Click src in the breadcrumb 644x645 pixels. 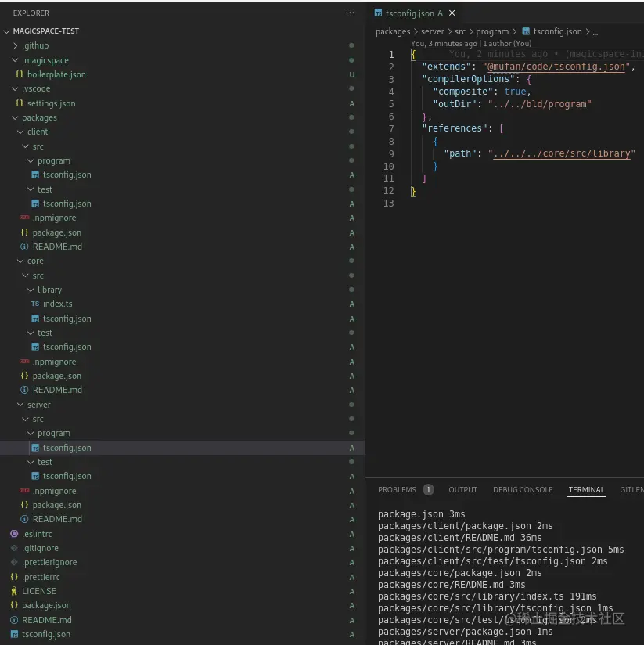(x=460, y=31)
